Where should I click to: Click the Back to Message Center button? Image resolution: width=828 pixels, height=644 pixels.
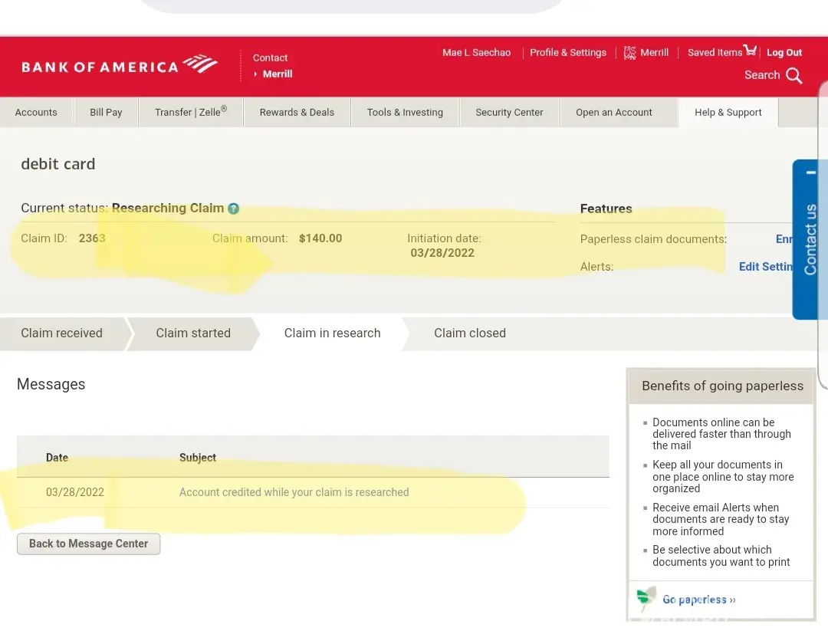click(x=88, y=544)
